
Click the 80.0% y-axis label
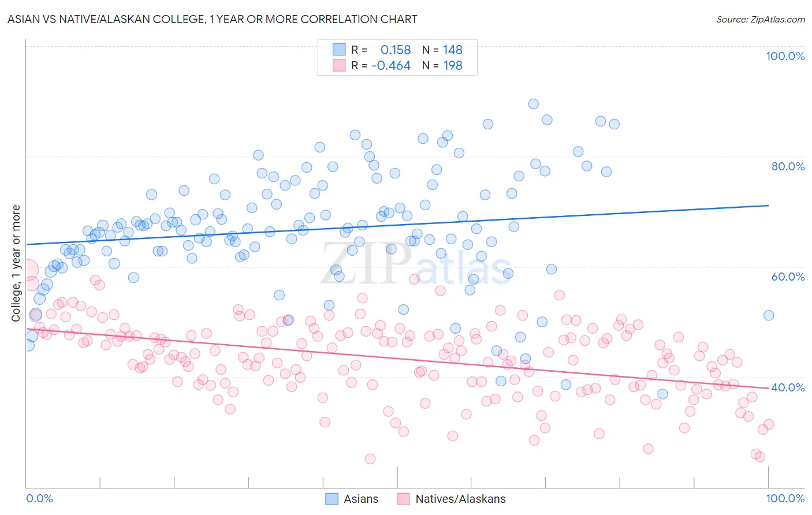point(788,166)
